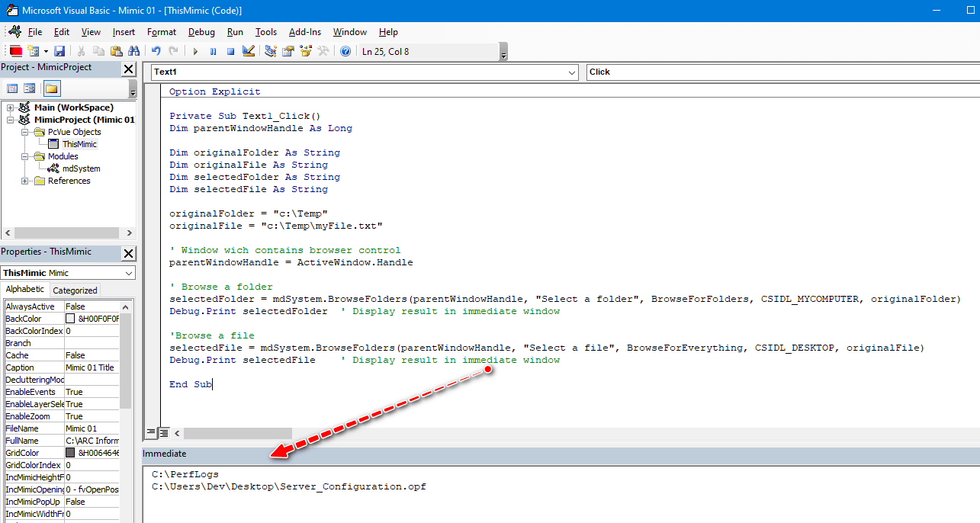Click the View Code icon in Project panel

(13, 88)
